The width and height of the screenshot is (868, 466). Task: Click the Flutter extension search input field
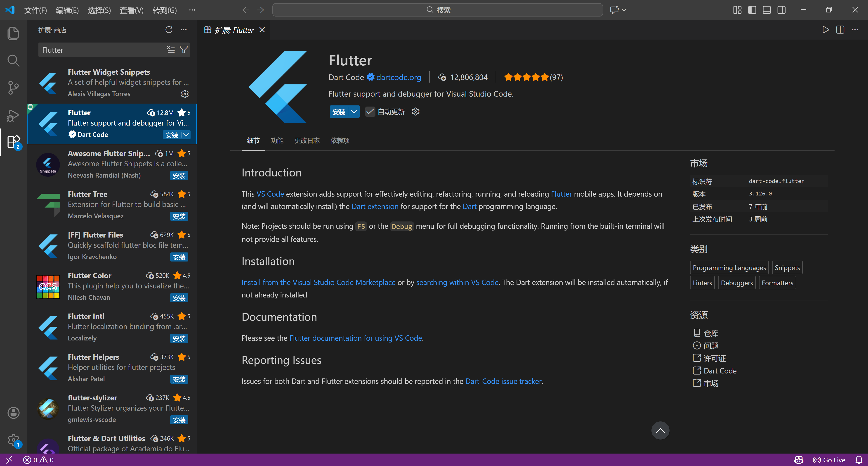point(101,50)
